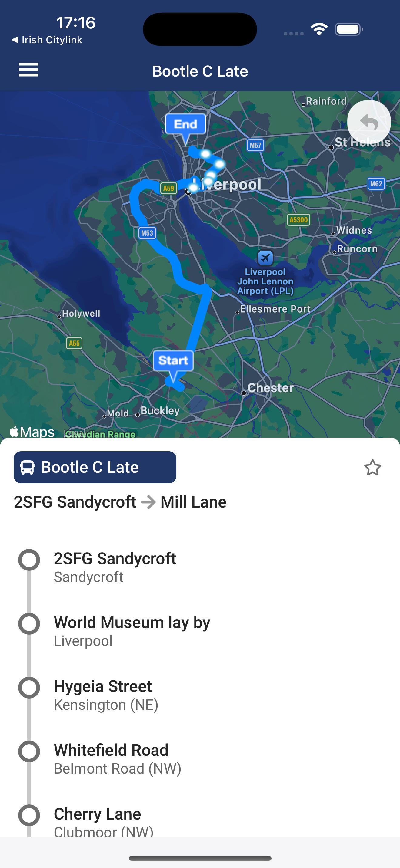Tap the M53 motorway shield on map

[x=147, y=233]
